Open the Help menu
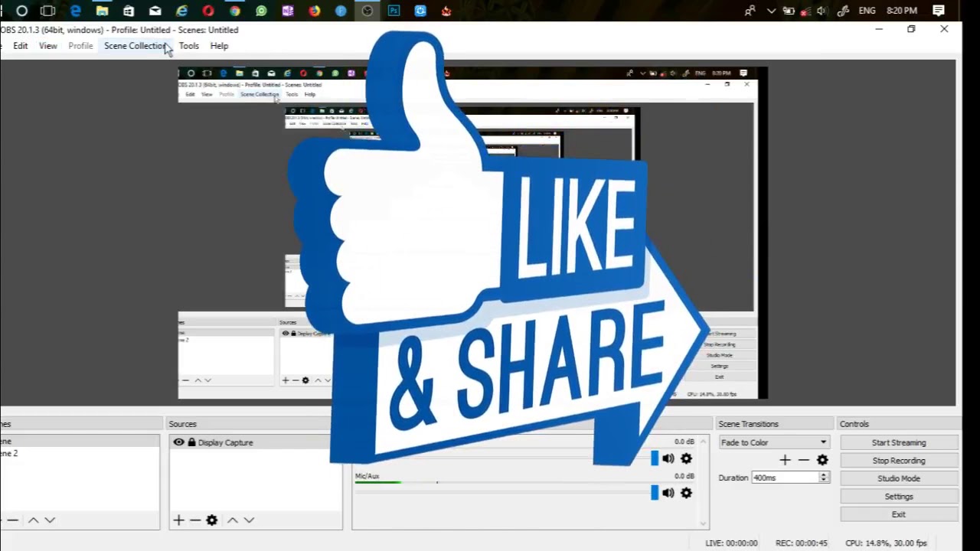Viewport: 980px width, 551px height. [x=219, y=46]
